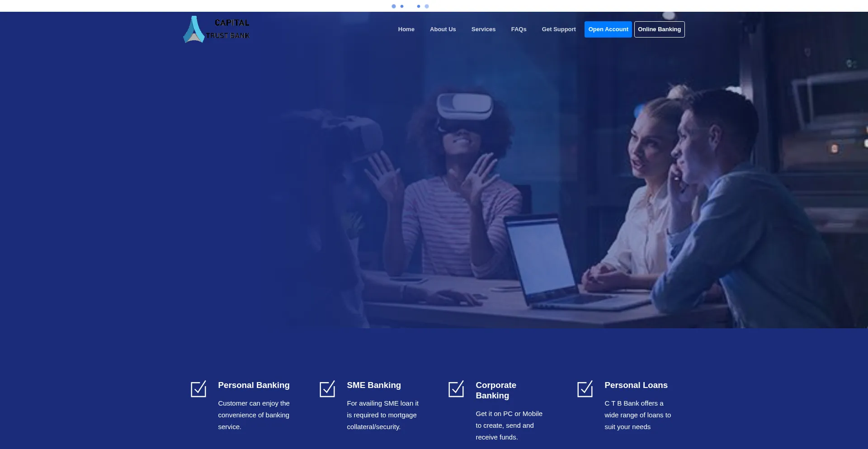Click the Personal Banking heading
Viewport: 868px width, 449px height.
[254, 385]
